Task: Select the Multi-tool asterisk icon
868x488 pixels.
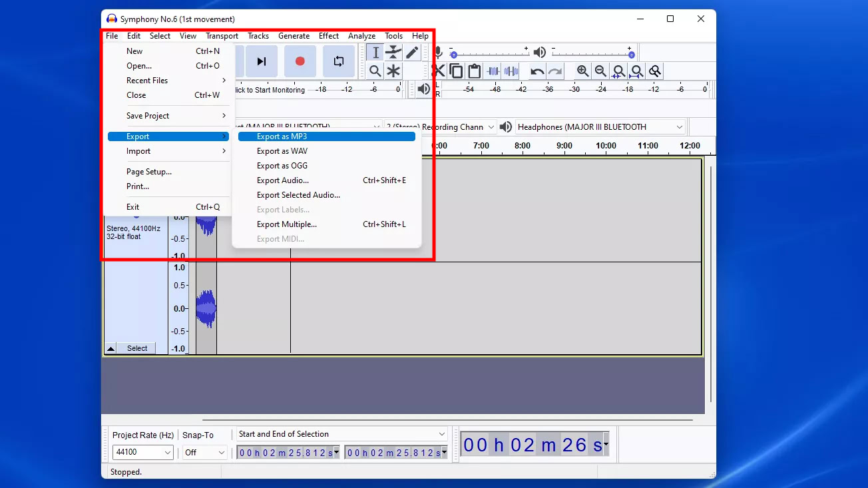Action: coord(394,71)
